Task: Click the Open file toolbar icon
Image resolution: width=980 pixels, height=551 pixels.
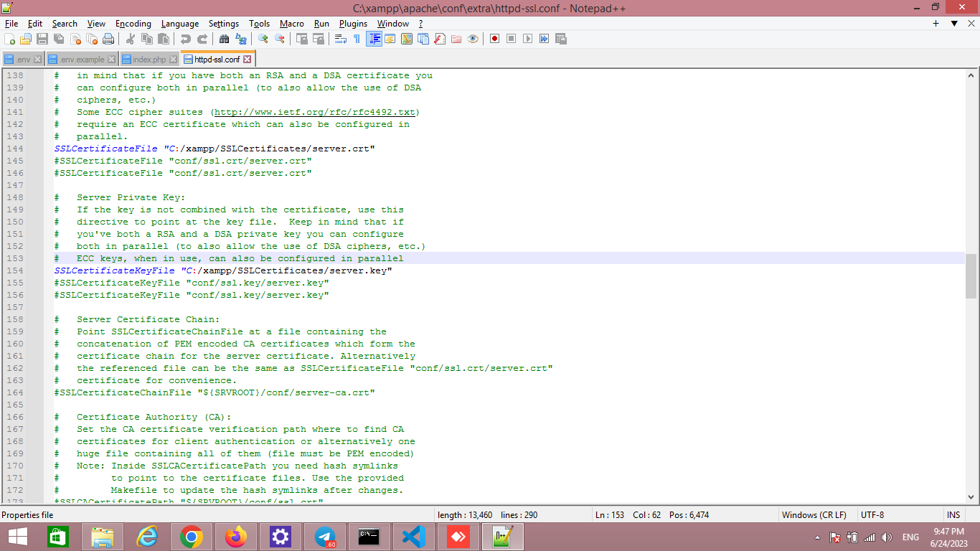Action: tap(25, 39)
